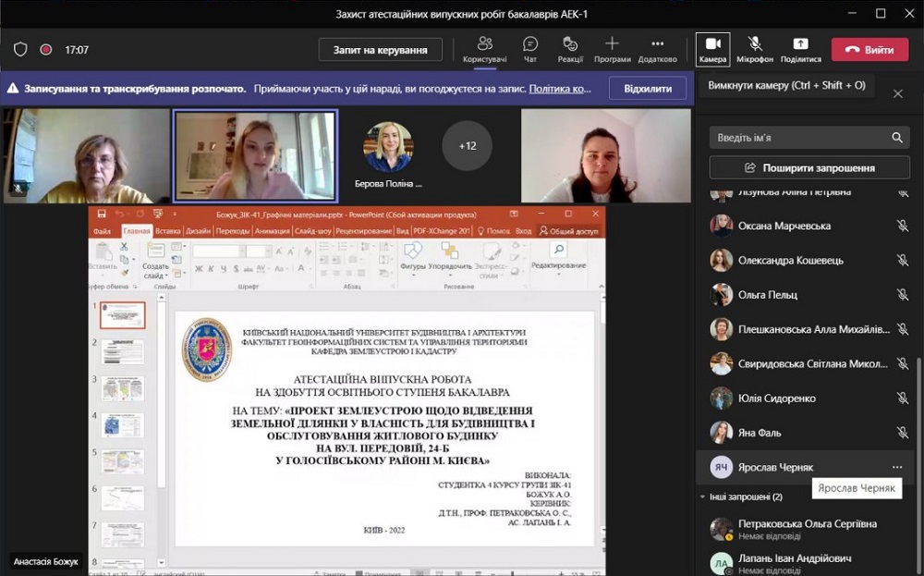
Task: Show the +12 hidden participants
Action: [x=468, y=146]
